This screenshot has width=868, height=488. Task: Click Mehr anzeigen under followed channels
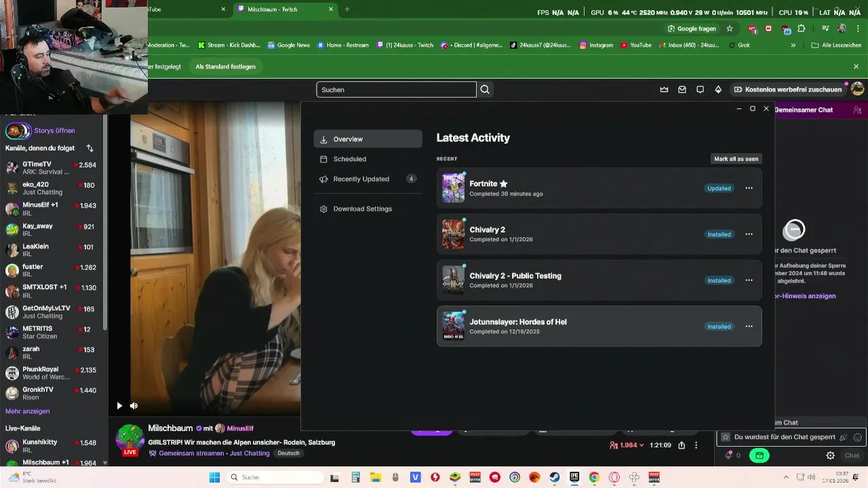[27, 411]
